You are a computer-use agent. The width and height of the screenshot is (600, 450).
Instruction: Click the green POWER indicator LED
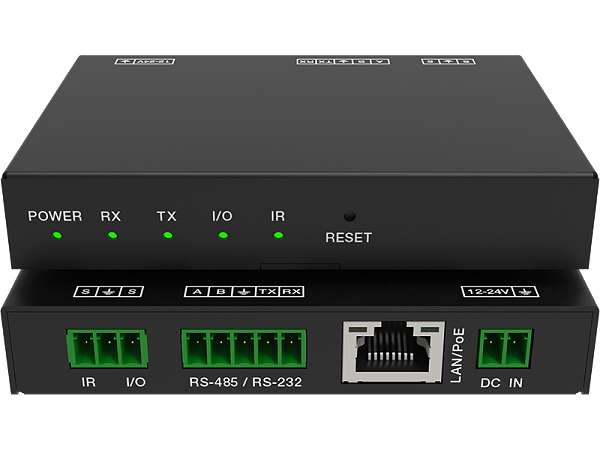click(x=56, y=236)
